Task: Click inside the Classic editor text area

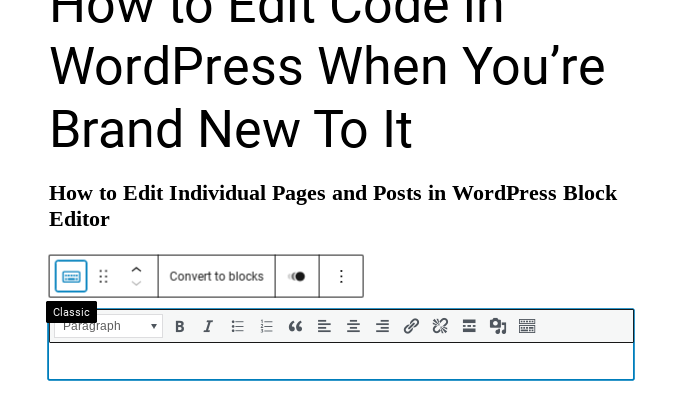Action: click(x=341, y=361)
